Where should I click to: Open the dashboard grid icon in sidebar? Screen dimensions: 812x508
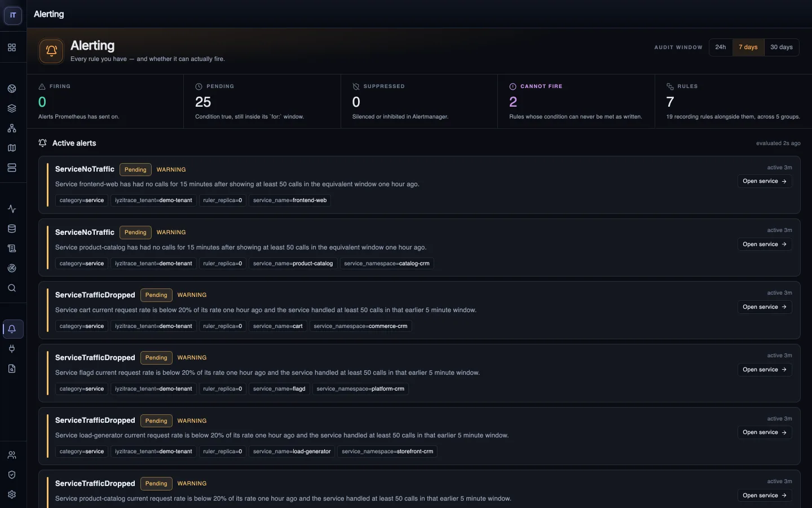[x=12, y=47]
